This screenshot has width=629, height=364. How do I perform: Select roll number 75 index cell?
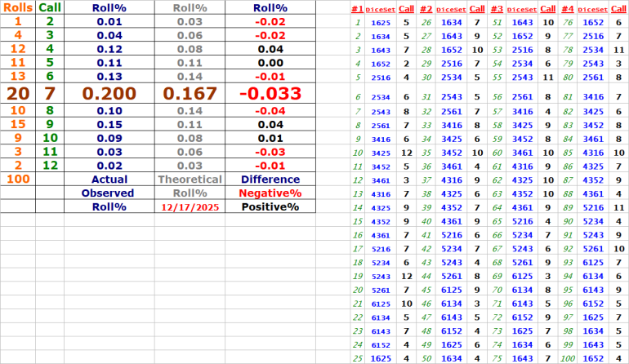tap(496, 358)
